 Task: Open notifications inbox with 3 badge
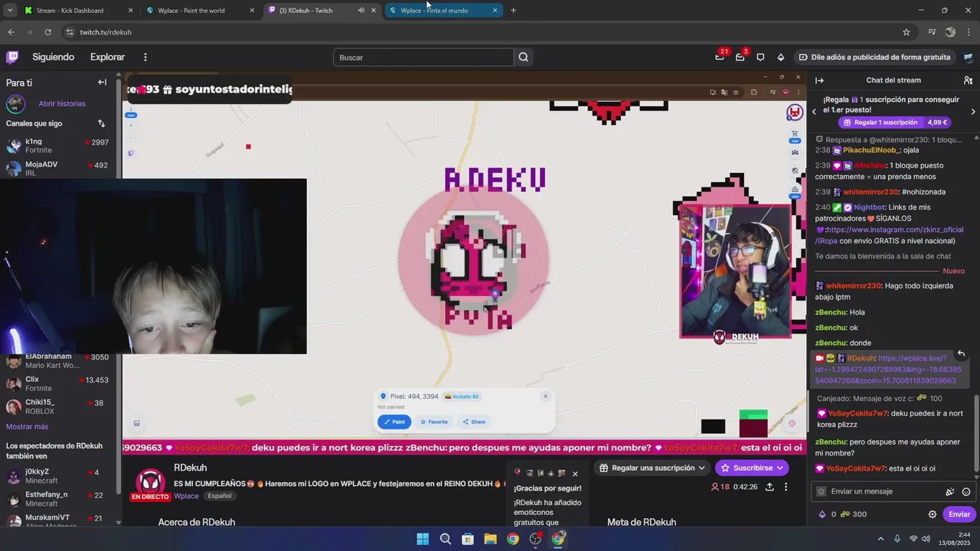(740, 57)
